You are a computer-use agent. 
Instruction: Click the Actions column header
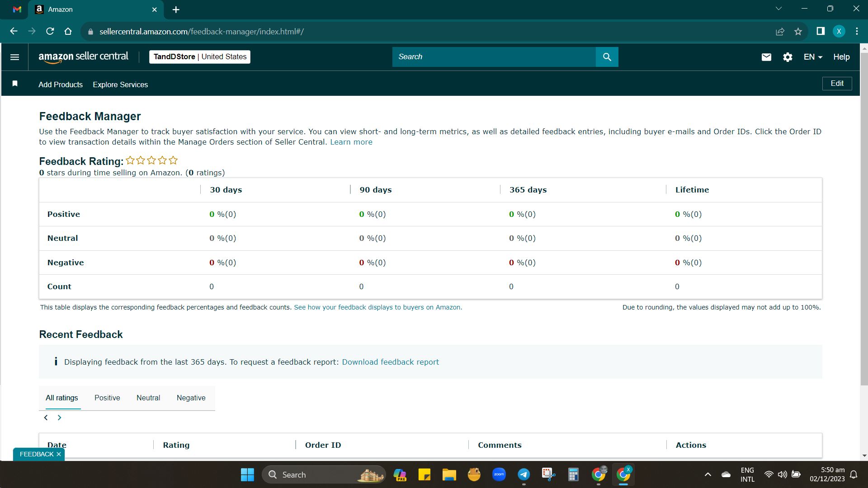click(x=691, y=445)
